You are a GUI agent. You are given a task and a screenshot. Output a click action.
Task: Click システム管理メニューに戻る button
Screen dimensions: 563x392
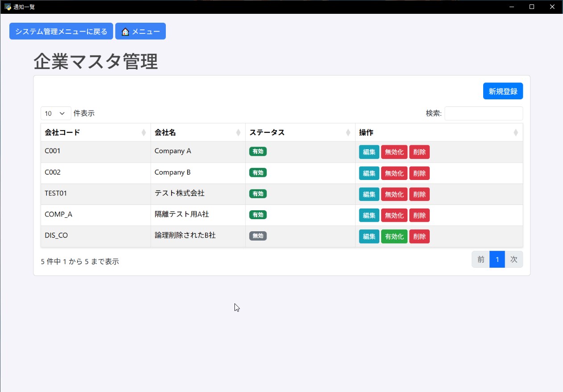click(61, 31)
